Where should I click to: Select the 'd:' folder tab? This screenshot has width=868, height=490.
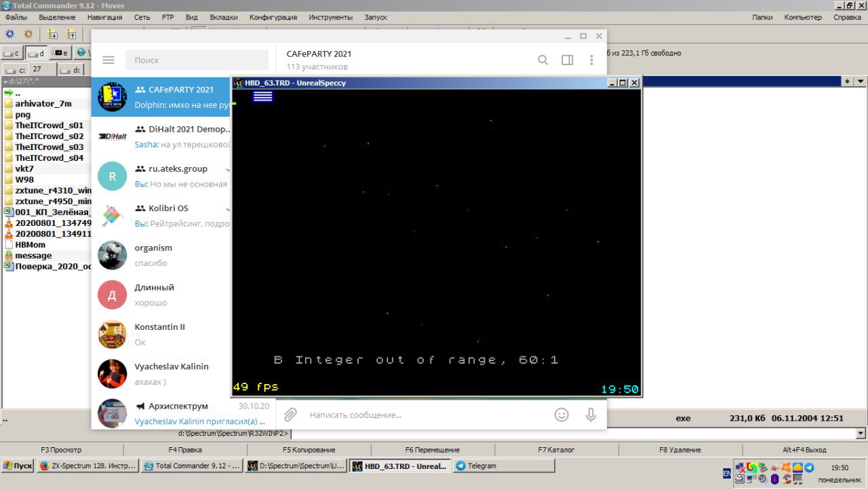[71, 69]
